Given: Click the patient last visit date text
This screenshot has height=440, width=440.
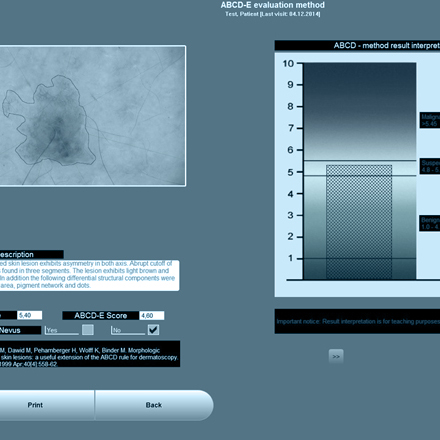Looking at the screenshot, I should [x=273, y=14].
